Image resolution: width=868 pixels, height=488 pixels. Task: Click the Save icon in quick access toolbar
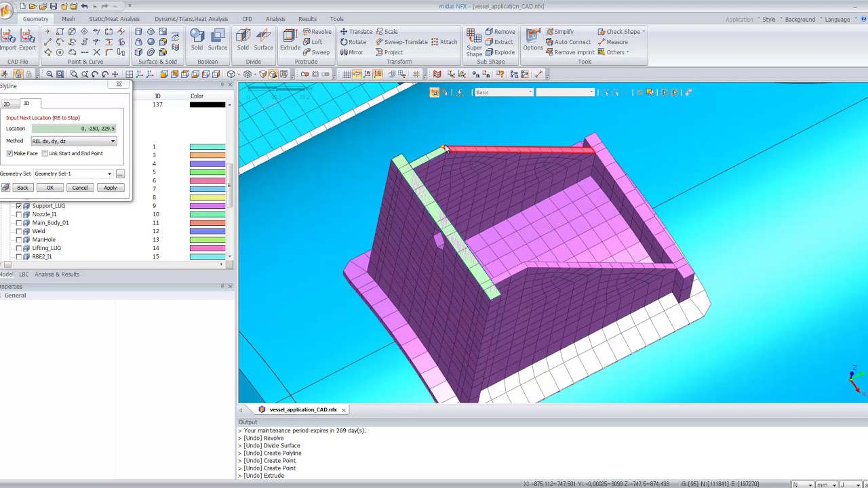(54, 6)
